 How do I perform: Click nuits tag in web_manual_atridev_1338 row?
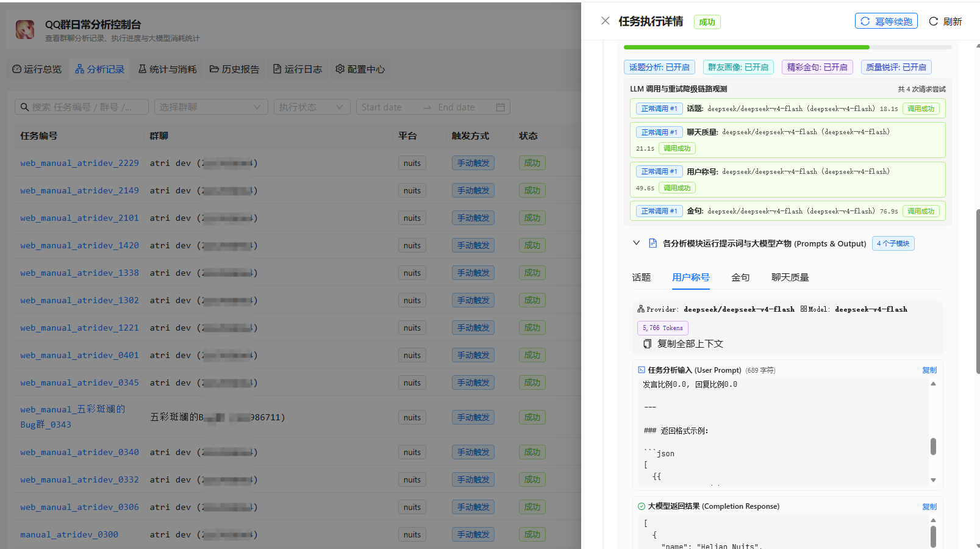[x=412, y=273]
